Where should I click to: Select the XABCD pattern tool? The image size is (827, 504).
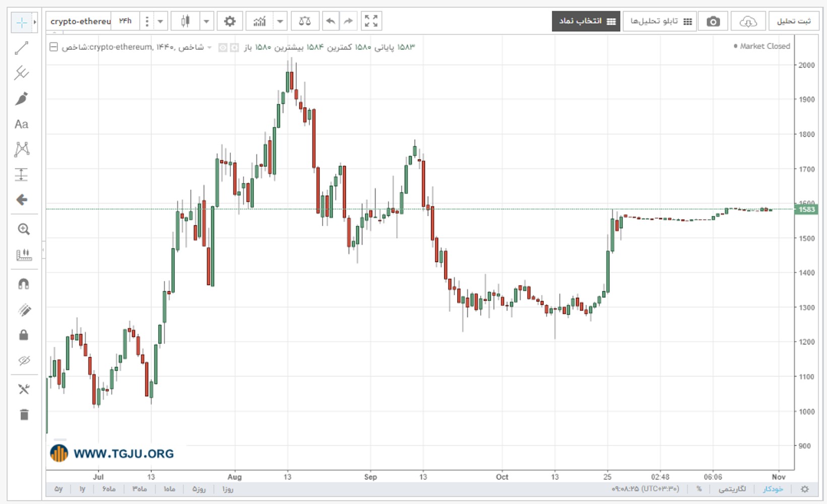22,149
